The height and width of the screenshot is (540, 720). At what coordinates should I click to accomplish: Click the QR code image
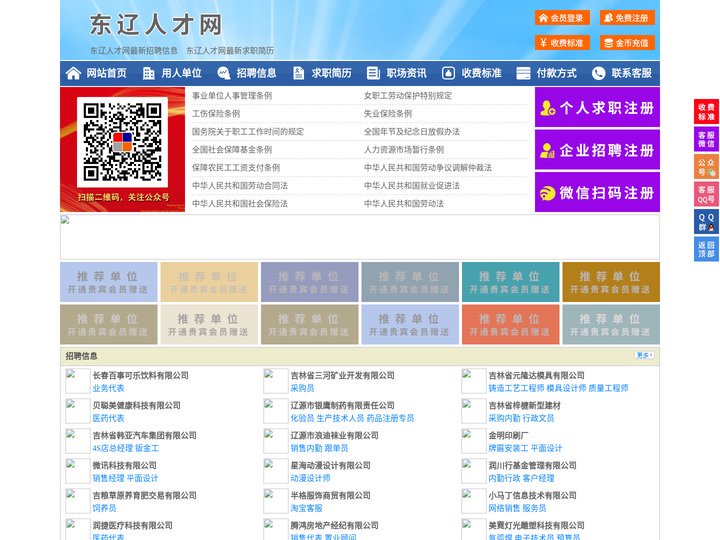[x=122, y=142]
